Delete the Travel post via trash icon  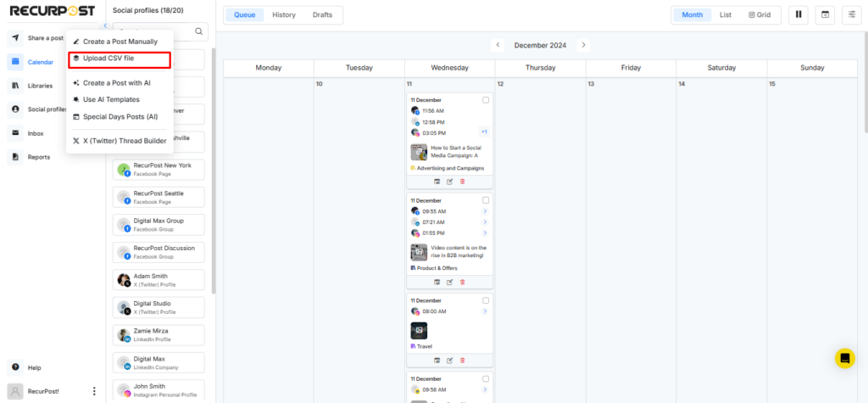[462, 361]
